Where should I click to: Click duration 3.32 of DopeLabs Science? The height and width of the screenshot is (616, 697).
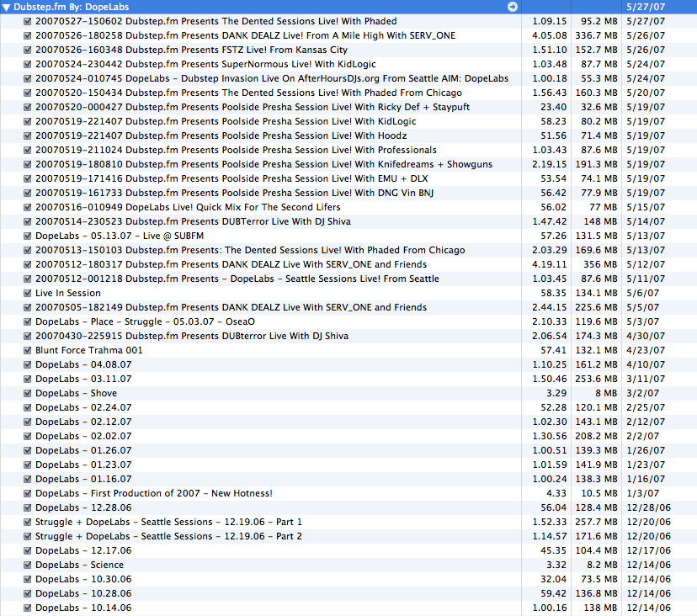coord(556,565)
